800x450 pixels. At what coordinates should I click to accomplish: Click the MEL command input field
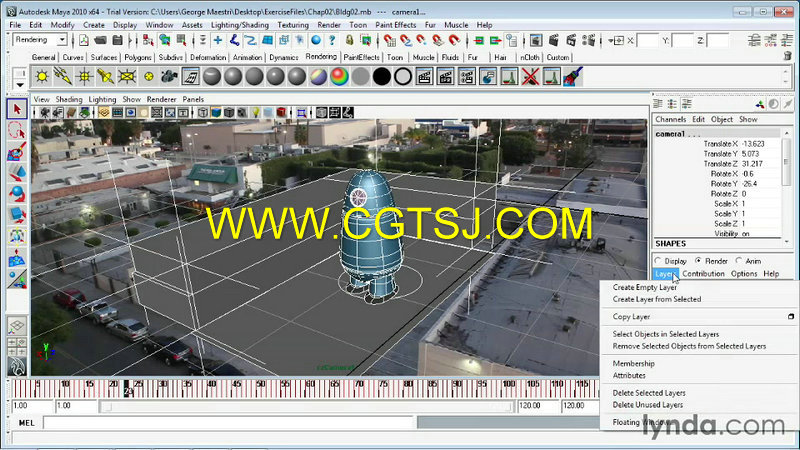coord(228,423)
